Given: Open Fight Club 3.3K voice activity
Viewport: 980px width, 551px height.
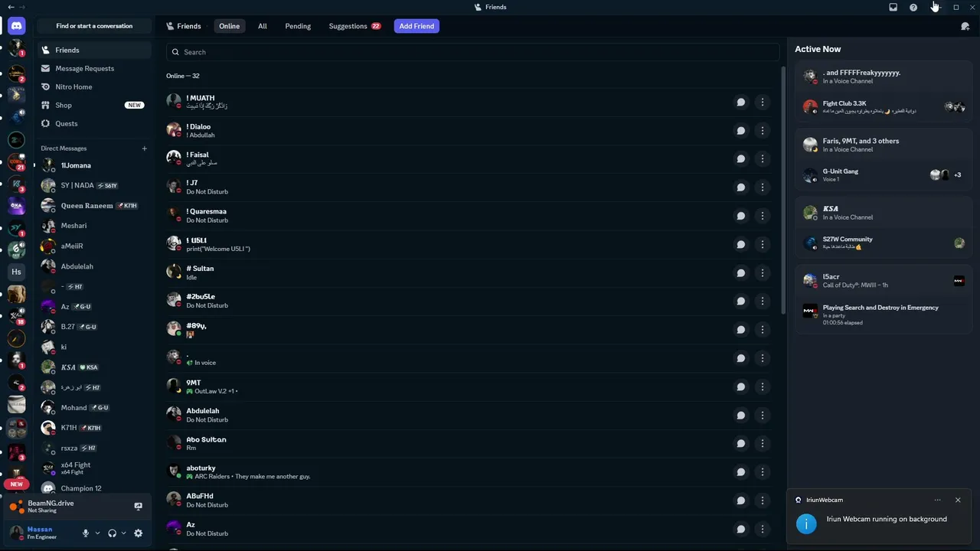Looking at the screenshot, I should pyautogui.click(x=884, y=106).
